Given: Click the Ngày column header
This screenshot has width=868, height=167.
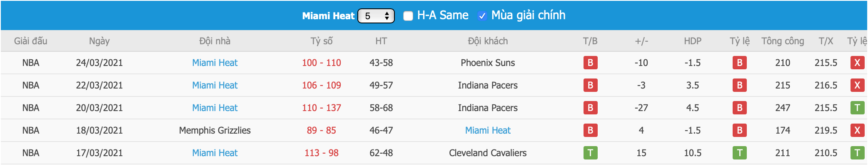Looking at the screenshot, I should (99, 41).
